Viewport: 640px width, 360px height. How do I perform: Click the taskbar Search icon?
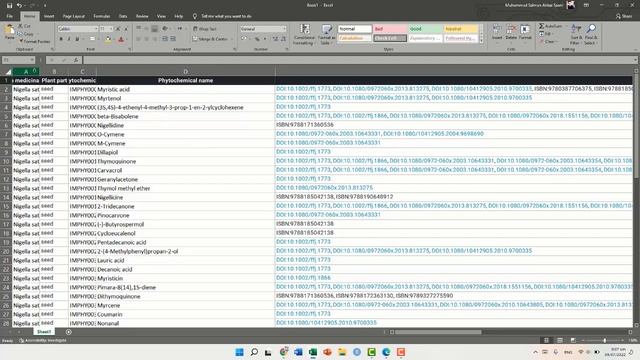click(x=254, y=352)
